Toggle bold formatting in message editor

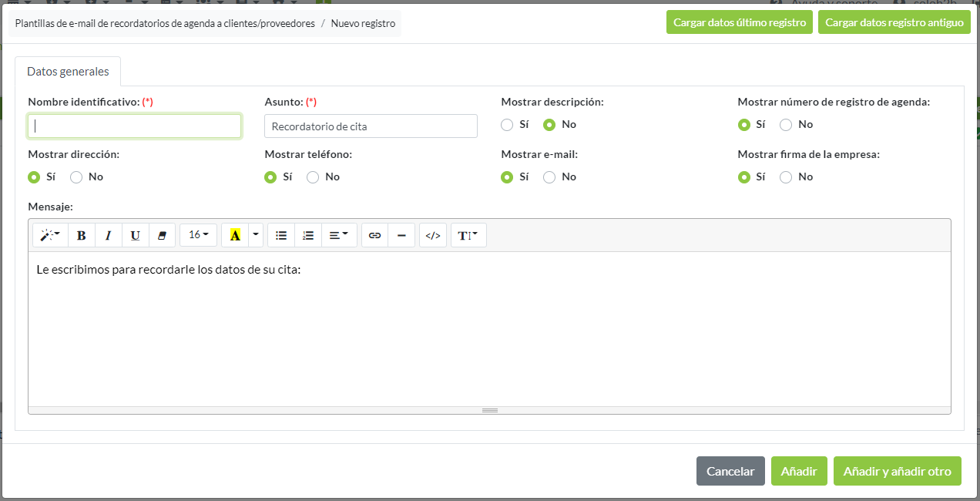pos(82,235)
